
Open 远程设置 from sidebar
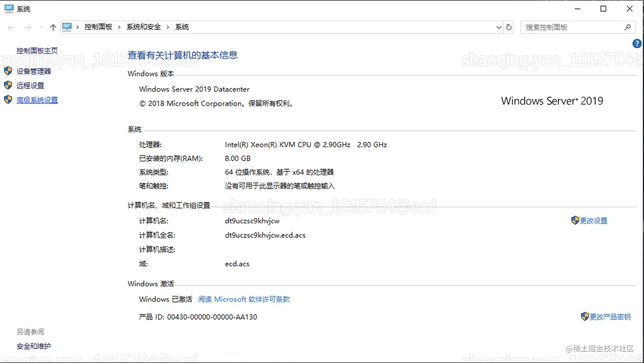pos(30,86)
